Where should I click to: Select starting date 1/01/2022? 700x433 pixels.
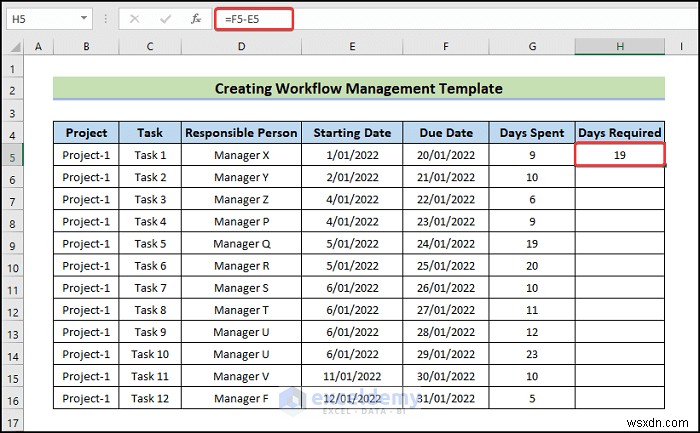click(352, 155)
